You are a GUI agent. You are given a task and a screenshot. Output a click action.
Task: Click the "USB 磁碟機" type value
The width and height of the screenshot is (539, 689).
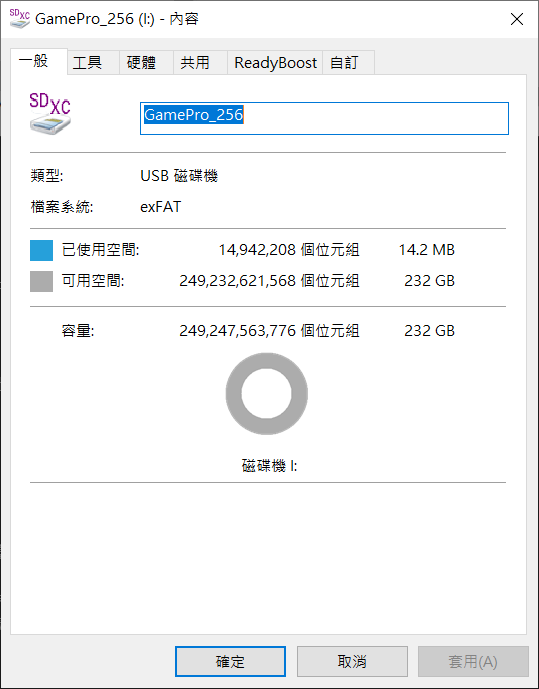tap(179, 176)
